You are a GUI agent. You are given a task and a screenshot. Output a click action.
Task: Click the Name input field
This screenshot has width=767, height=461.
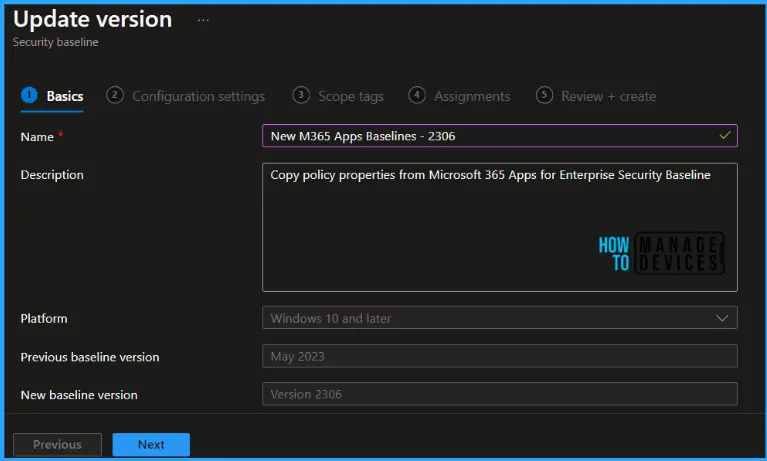click(499, 136)
